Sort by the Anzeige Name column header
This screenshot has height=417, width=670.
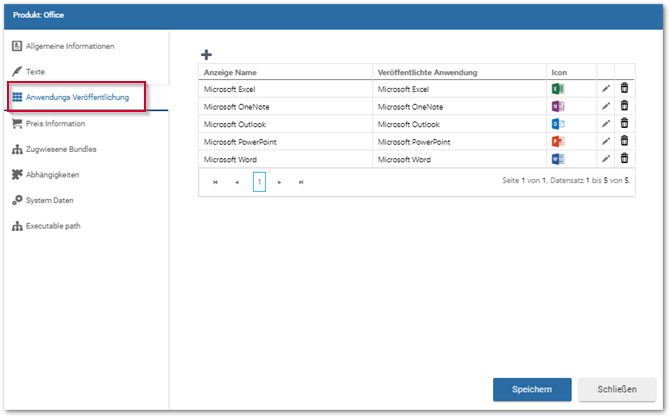(x=230, y=72)
